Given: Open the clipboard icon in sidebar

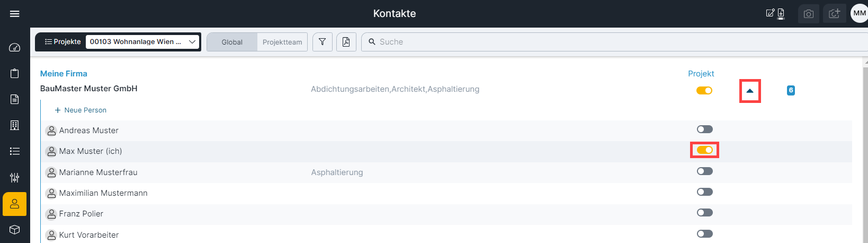Looking at the screenshot, I should tap(15, 73).
